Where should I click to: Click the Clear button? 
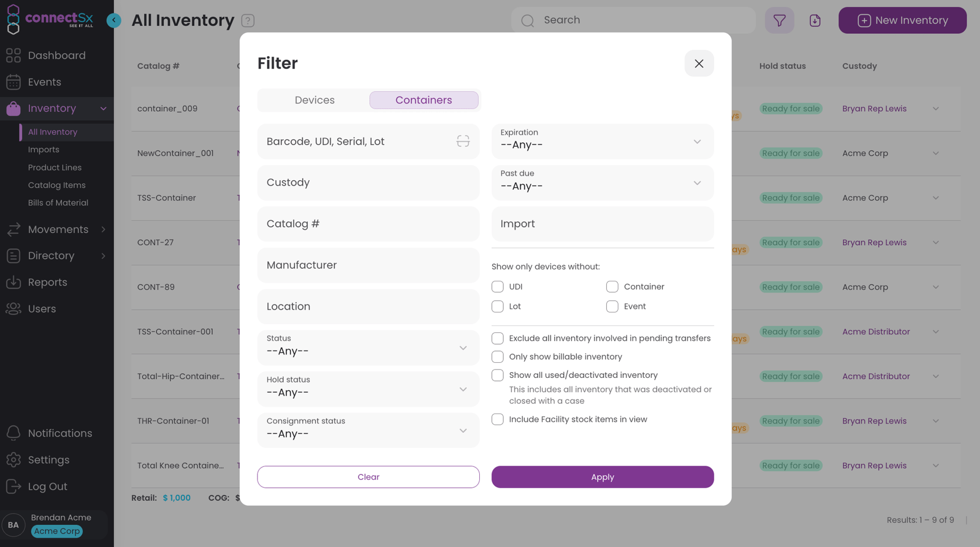(x=368, y=477)
